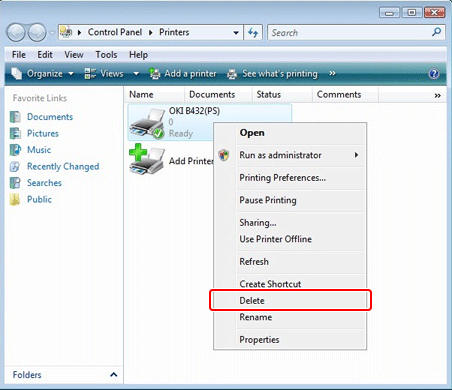The image size is (452, 390).
Task: Select Printers in the address breadcrumb
Action: click(x=174, y=32)
